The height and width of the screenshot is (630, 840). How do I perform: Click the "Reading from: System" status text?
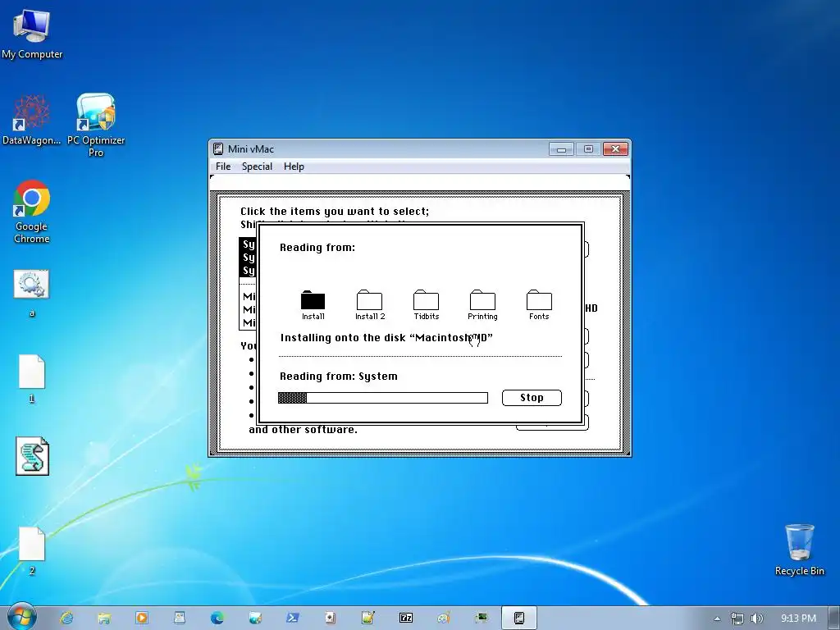coord(339,376)
